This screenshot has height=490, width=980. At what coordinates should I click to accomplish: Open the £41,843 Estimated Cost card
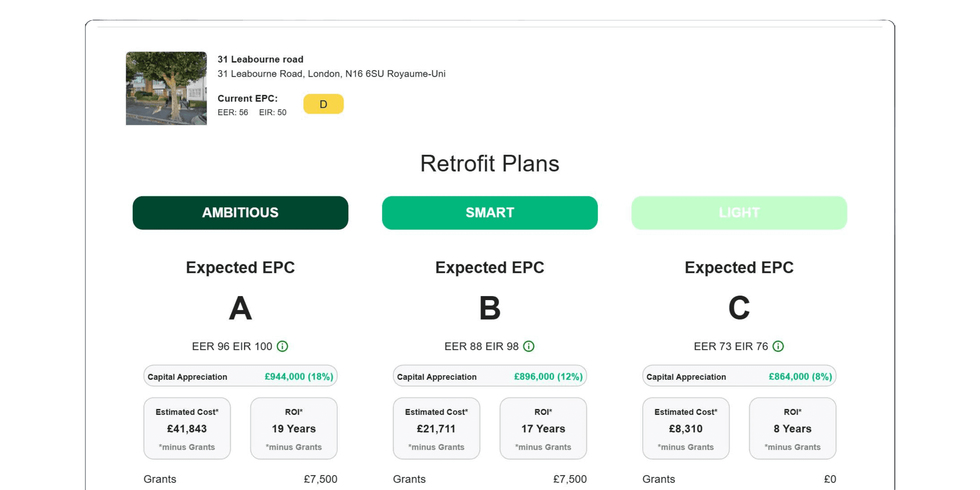[187, 428]
